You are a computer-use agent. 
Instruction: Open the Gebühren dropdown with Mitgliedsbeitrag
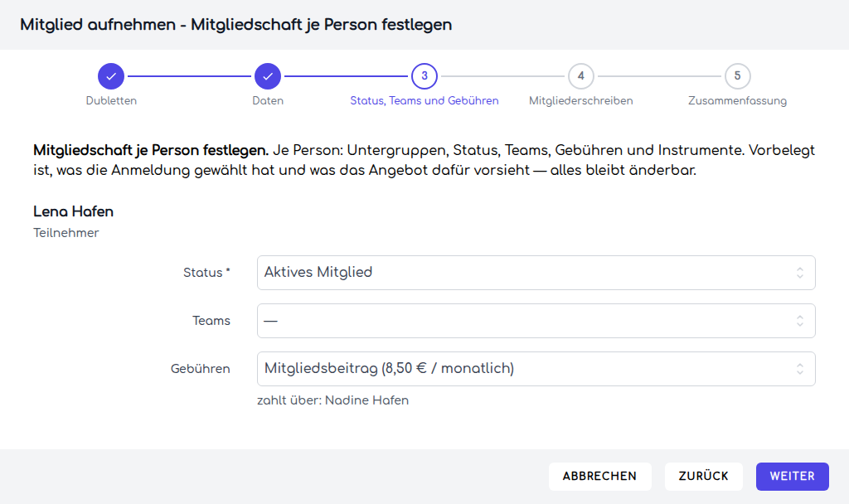click(x=536, y=369)
